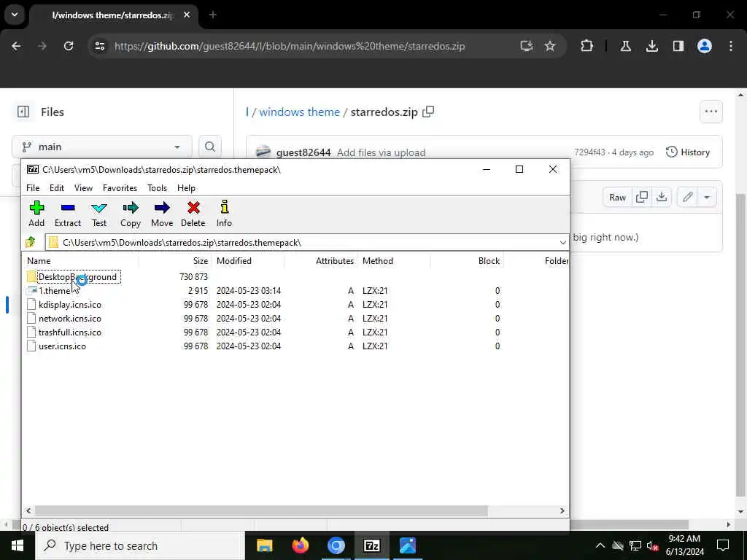747x560 pixels.
Task: Open the Edit menu
Action: click(57, 188)
